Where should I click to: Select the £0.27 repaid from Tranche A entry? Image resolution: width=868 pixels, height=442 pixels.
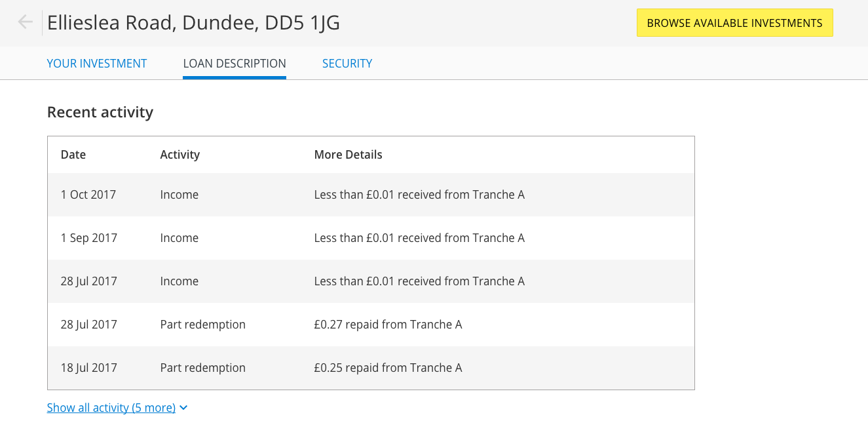pos(388,325)
